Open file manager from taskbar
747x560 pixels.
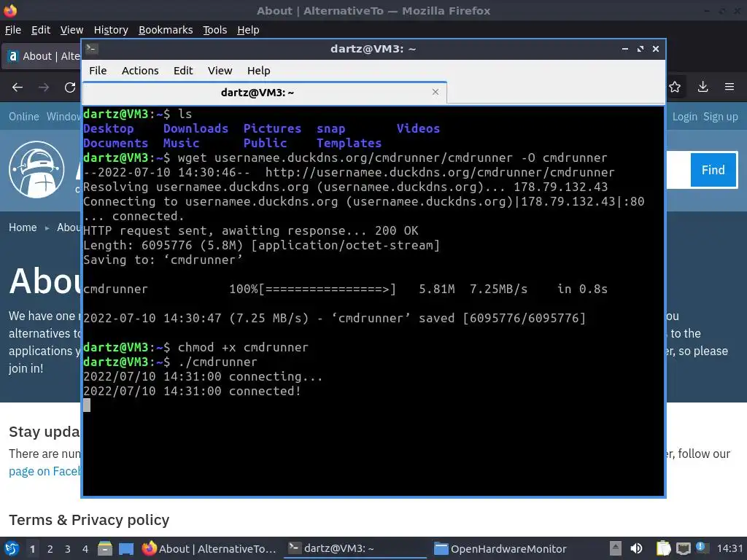pos(105,548)
